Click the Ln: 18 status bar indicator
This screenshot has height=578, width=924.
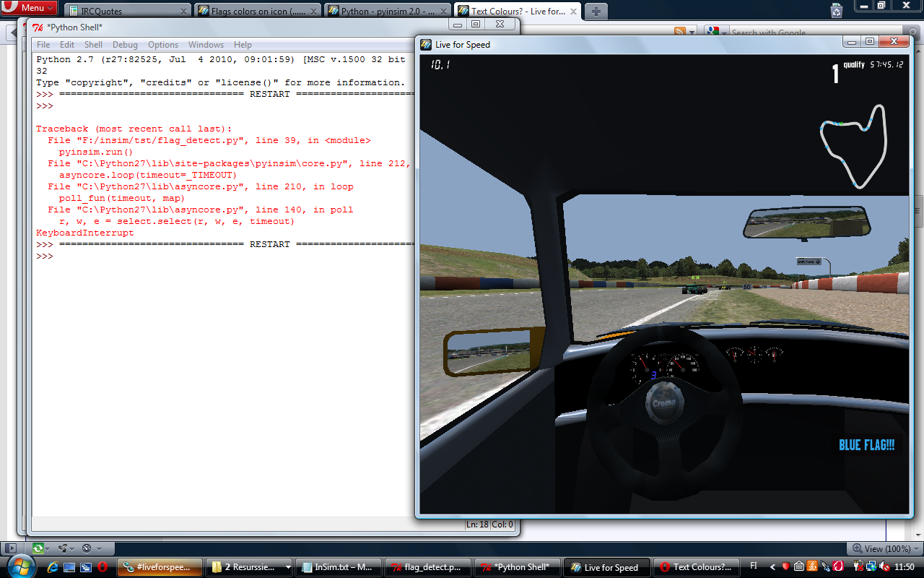(x=478, y=525)
